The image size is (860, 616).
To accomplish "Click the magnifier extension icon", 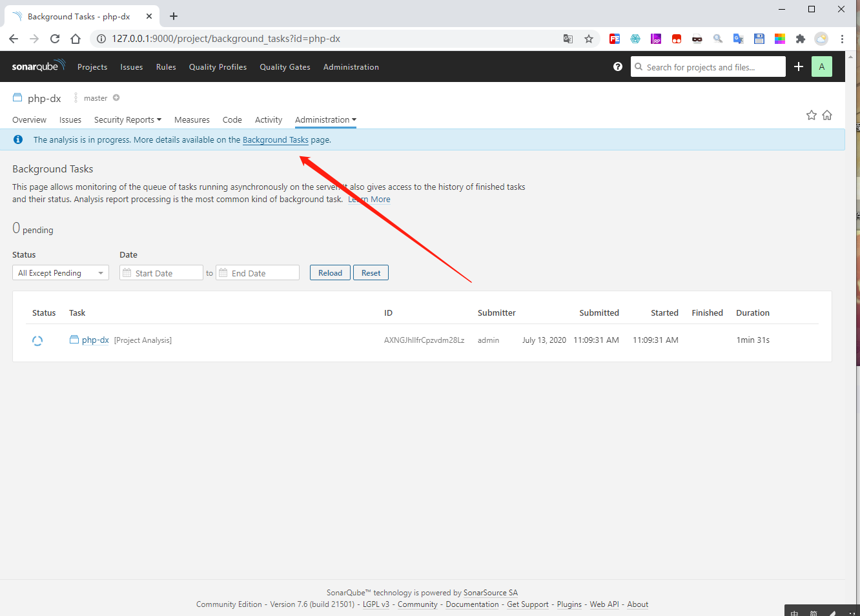I will (x=718, y=39).
